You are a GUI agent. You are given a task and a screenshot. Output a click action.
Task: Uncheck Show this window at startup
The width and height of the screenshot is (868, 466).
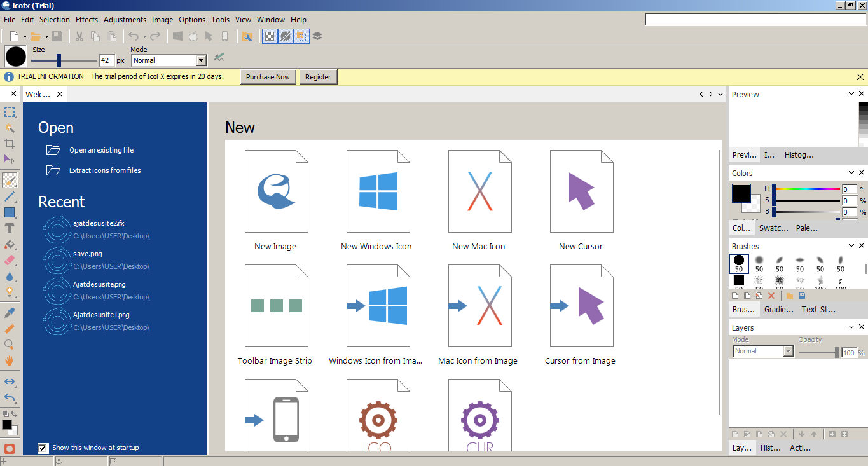tap(43, 448)
